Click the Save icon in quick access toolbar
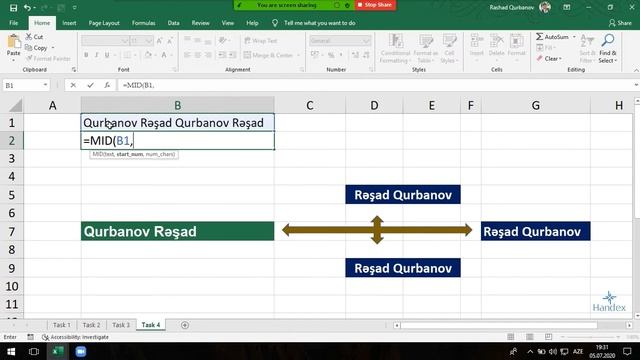Screen dimensions: 640x360 pyautogui.click(x=13, y=8)
